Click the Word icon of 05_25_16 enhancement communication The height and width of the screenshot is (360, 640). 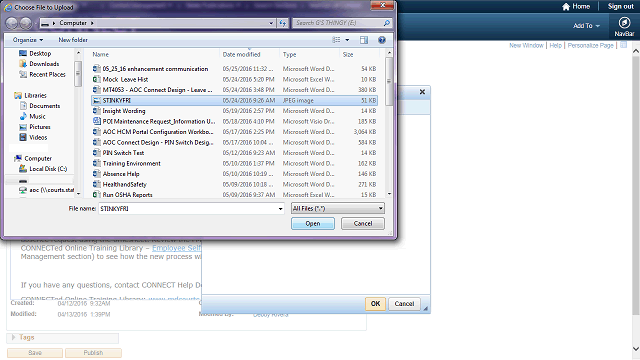point(96,69)
